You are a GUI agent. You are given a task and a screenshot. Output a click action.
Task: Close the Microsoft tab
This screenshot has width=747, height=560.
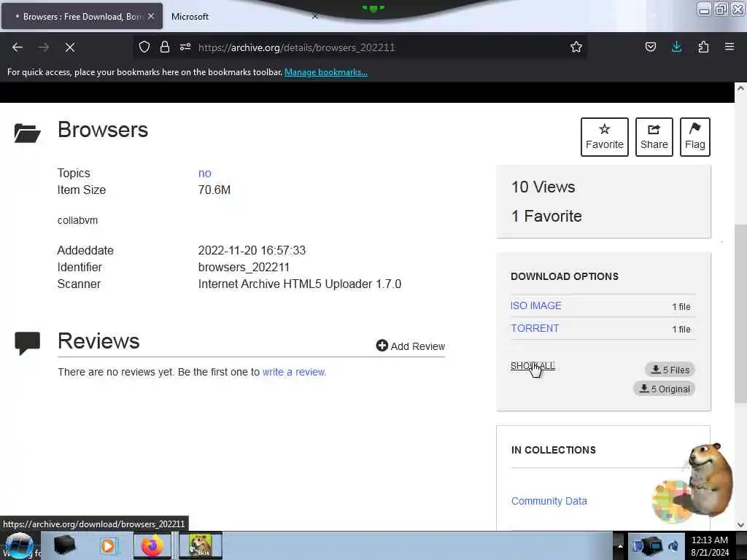[x=315, y=16]
